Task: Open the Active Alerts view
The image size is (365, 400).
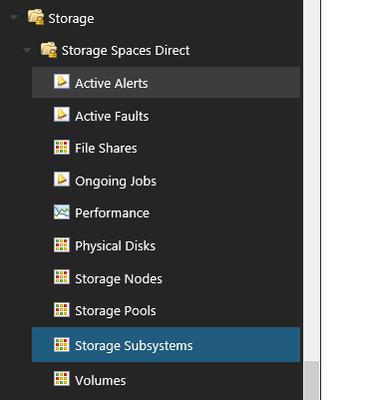Action: (166, 83)
